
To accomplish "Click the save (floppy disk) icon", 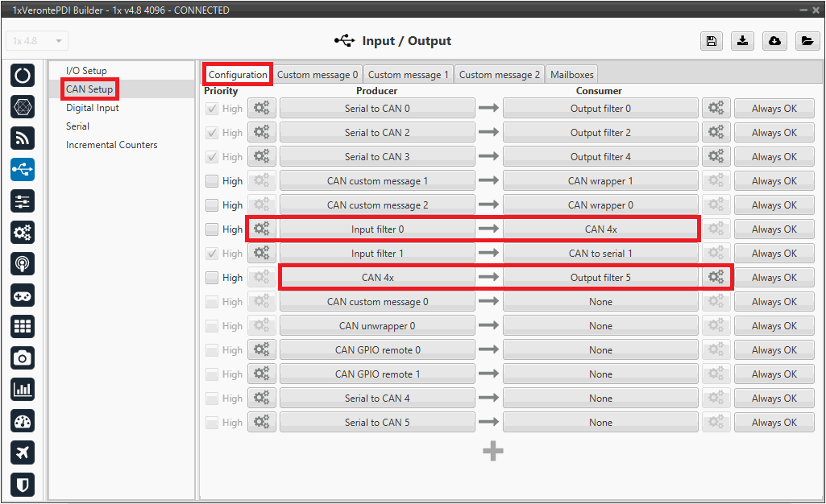I will [711, 41].
